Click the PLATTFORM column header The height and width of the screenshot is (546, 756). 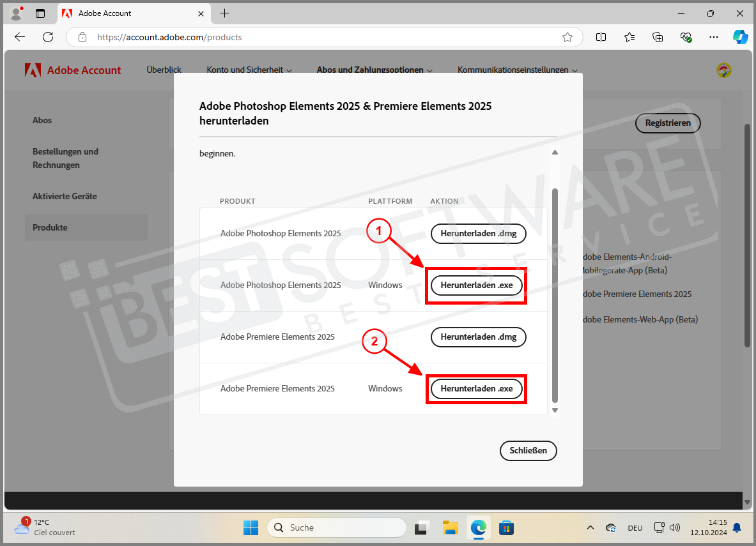click(390, 201)
